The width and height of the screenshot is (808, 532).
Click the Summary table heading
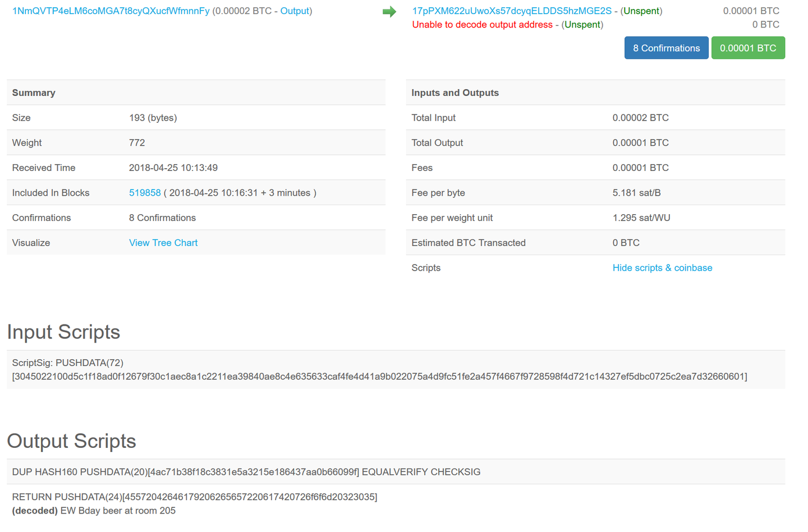[34, 93]
